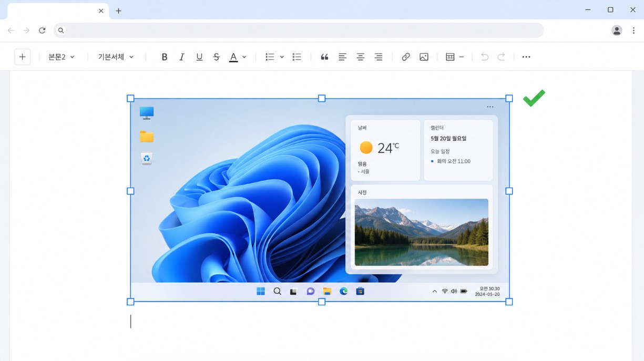Viewport: 644px width, 361px height.
Task: Focus the browser address bar
Action: (299, 30)
